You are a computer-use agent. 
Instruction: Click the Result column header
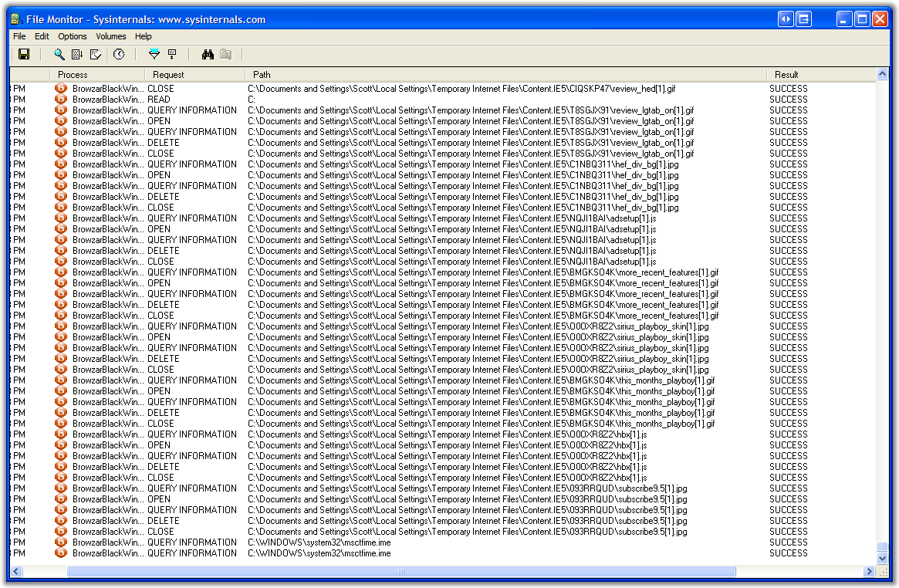821,75
